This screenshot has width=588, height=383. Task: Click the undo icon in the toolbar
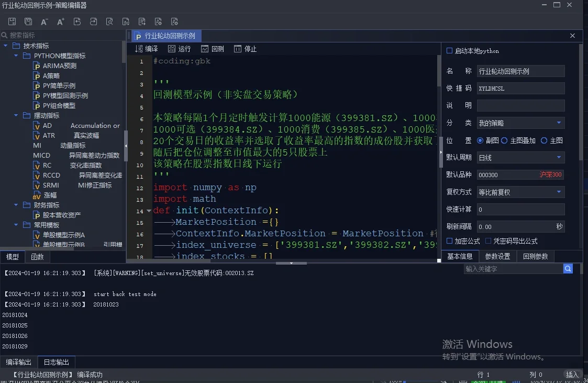click(77, 21)
